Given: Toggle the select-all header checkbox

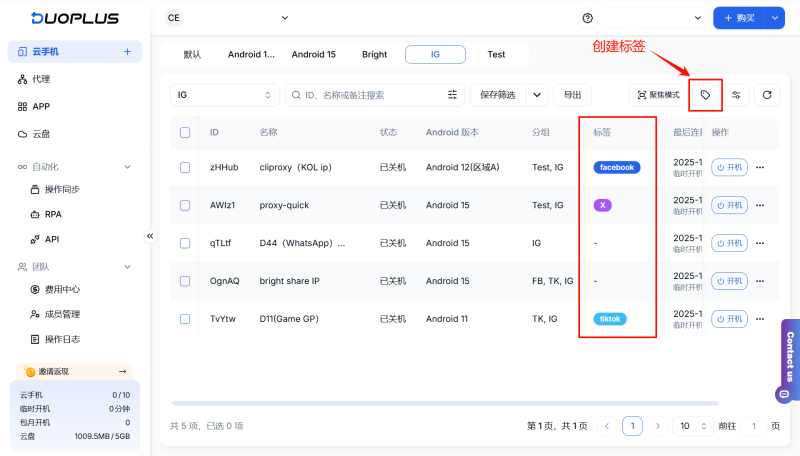Looking at the screenshot, I should pos(185,132).
